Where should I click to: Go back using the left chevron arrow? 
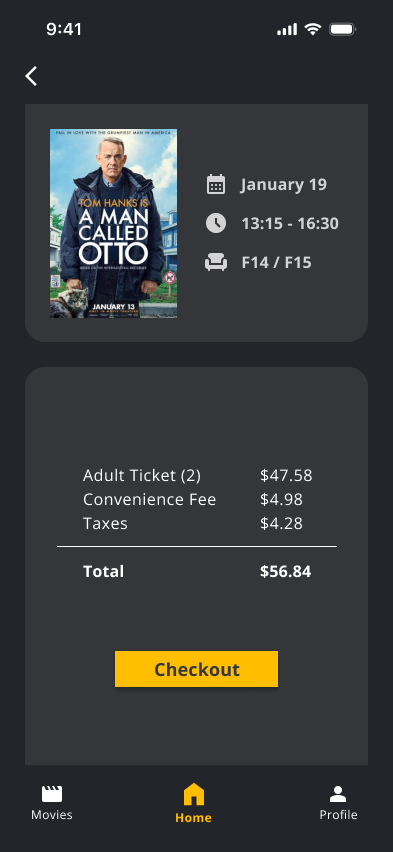point(31,76)
